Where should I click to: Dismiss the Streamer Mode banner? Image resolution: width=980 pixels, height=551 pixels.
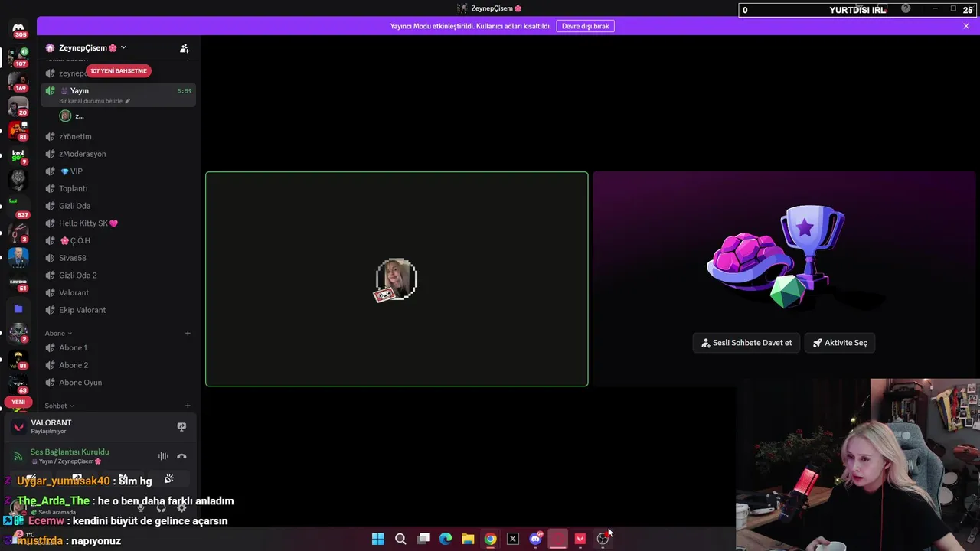[x=966, y=26]
